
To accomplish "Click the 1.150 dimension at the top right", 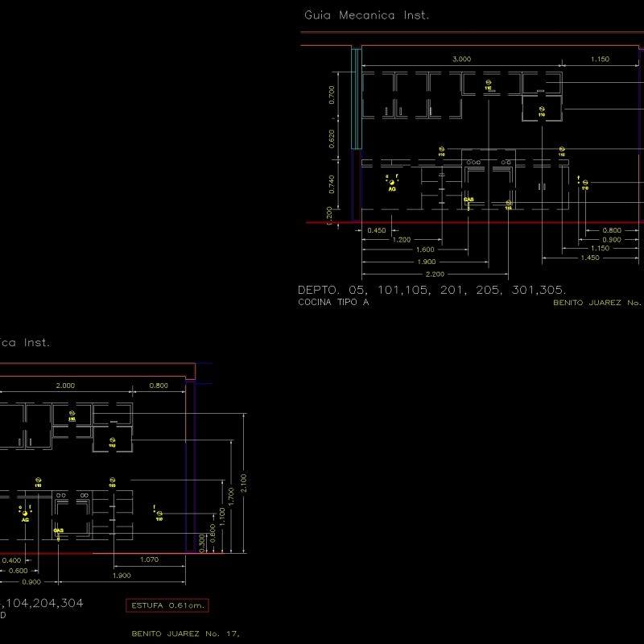I will coord(599,59).
